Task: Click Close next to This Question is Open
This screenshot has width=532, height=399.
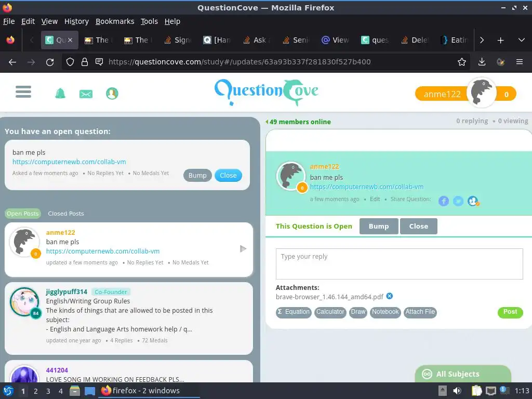Action: coord(418,227)
